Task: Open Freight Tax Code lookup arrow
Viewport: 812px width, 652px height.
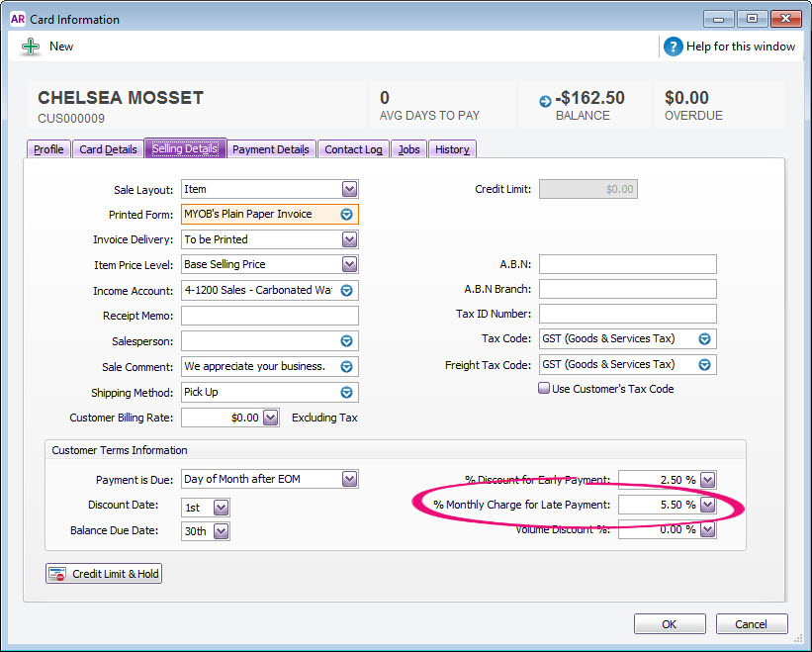Action: (x=704, y=365)
